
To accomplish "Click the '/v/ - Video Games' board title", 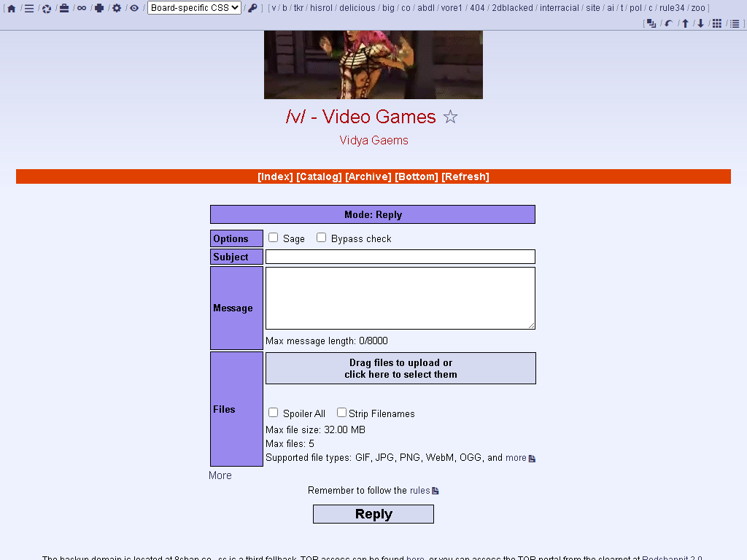I will pos(360,117).
